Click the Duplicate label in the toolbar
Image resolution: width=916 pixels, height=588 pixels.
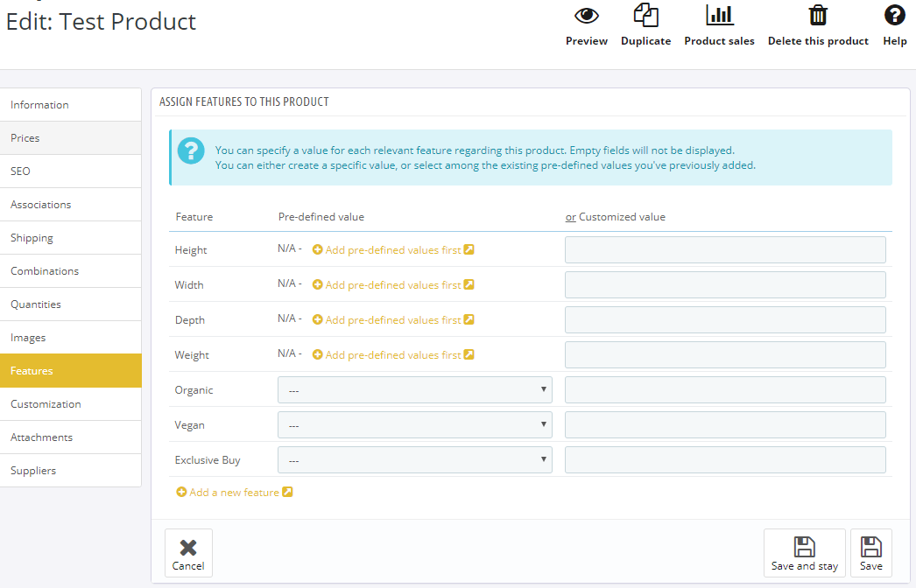(x=646, y=41)
